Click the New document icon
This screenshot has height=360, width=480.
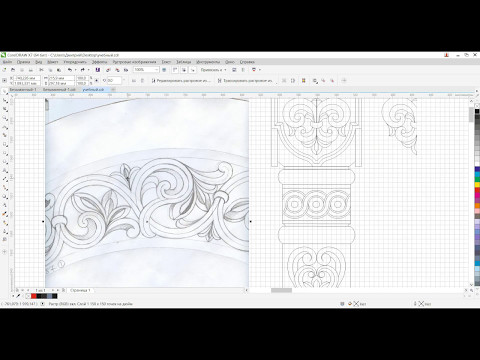pyautogui.click(x=4, y=70)
